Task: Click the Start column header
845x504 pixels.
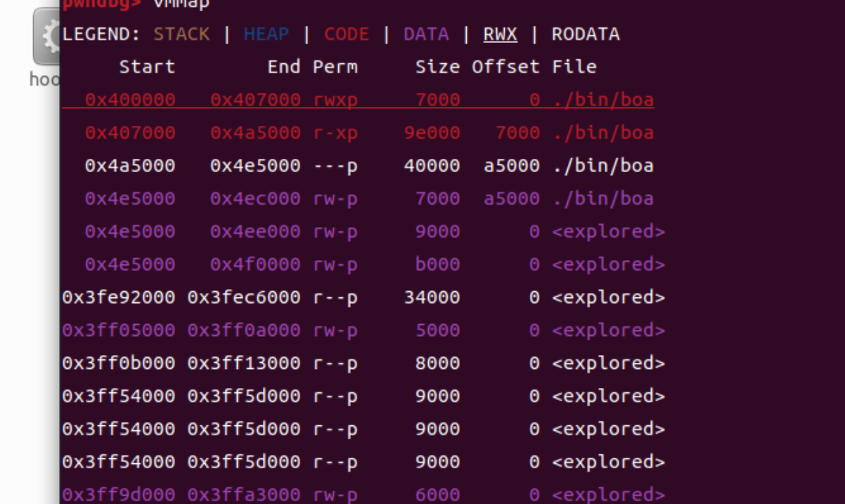Action: pos(147,67)
